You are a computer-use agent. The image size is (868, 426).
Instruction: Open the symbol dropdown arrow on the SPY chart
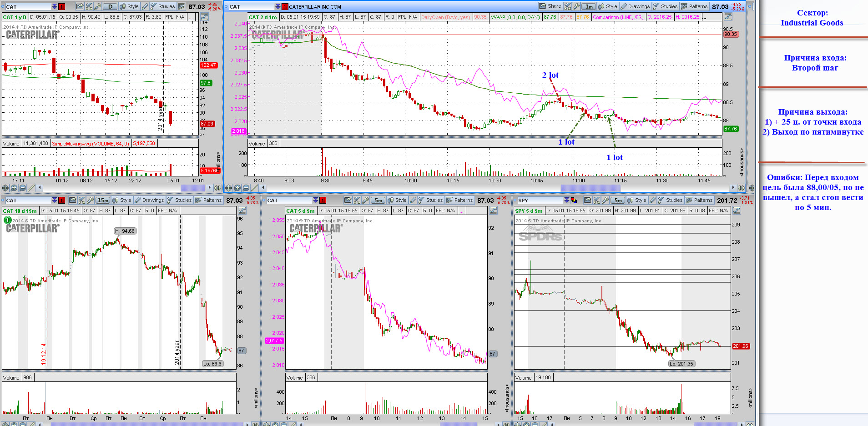566,200
